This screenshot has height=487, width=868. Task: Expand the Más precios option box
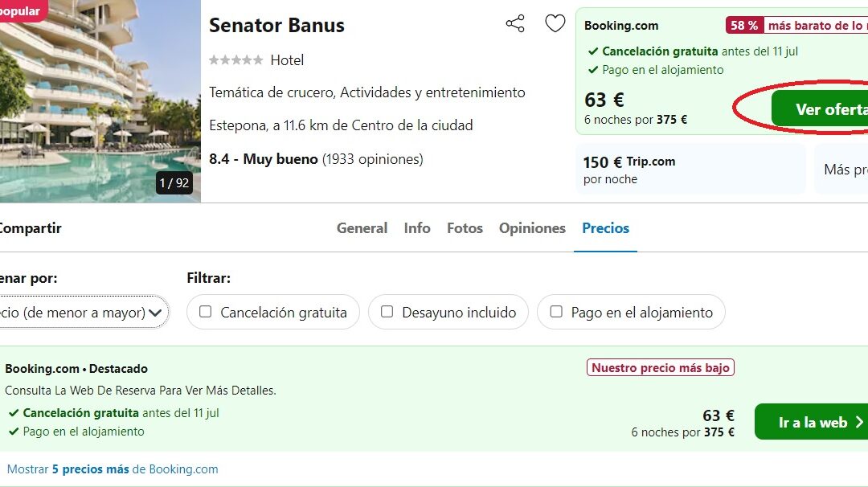841,169
